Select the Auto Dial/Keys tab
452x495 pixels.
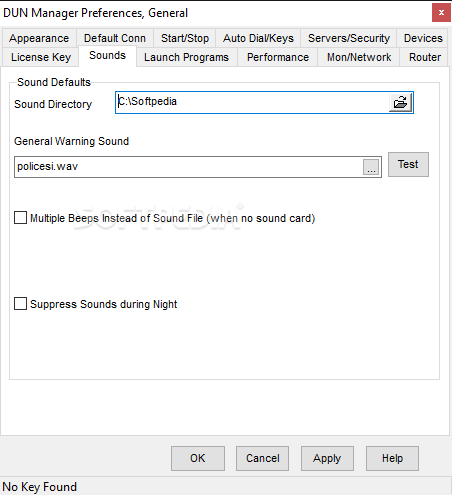pyautogui.click(x=258, y=38)
